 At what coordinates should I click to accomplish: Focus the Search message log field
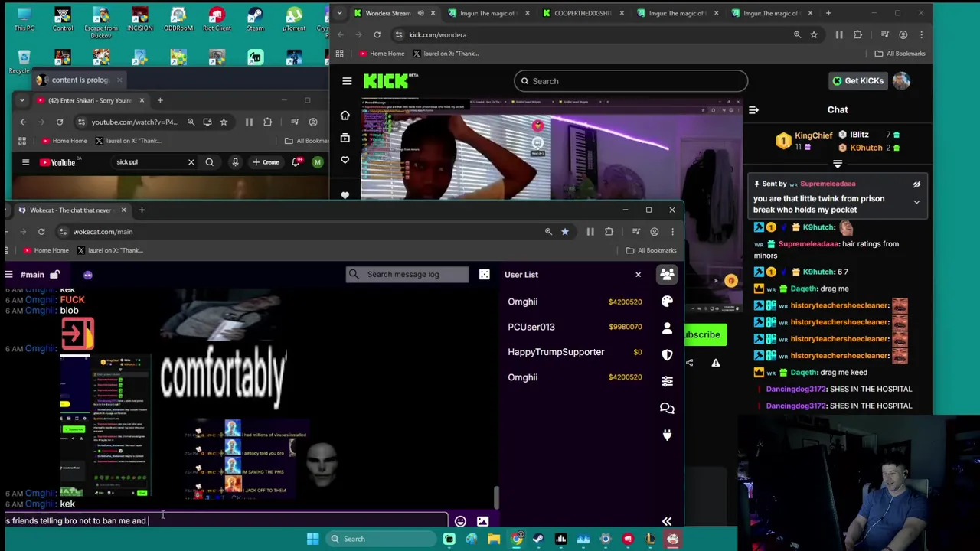point(407,274)
